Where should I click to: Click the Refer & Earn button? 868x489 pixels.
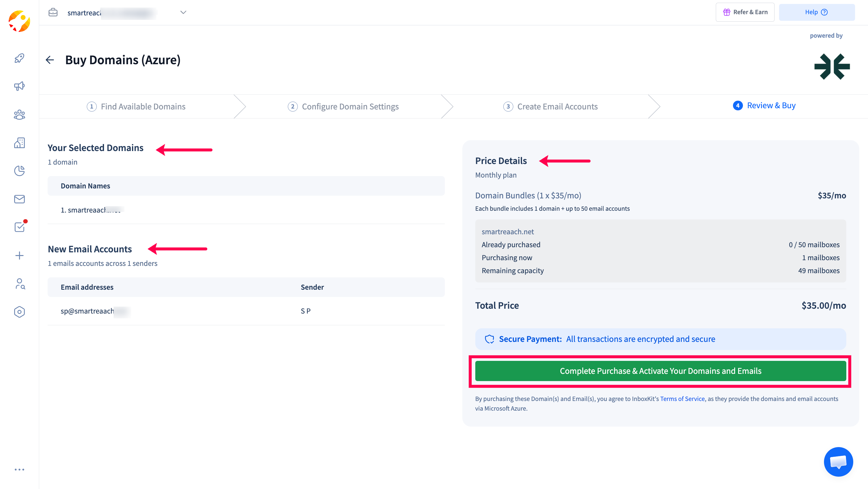point(745,12)
